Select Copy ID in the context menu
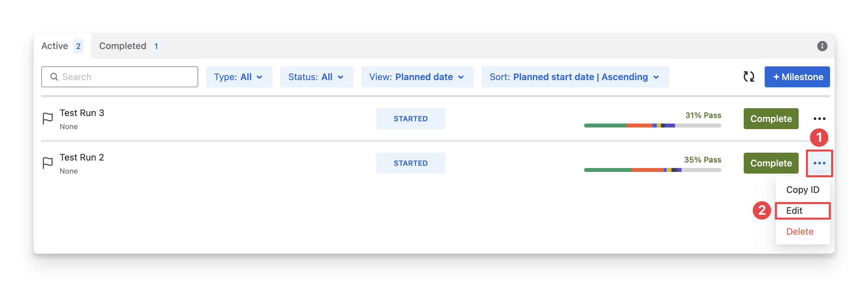Screen dimensions: 868x287 point(802,190)
